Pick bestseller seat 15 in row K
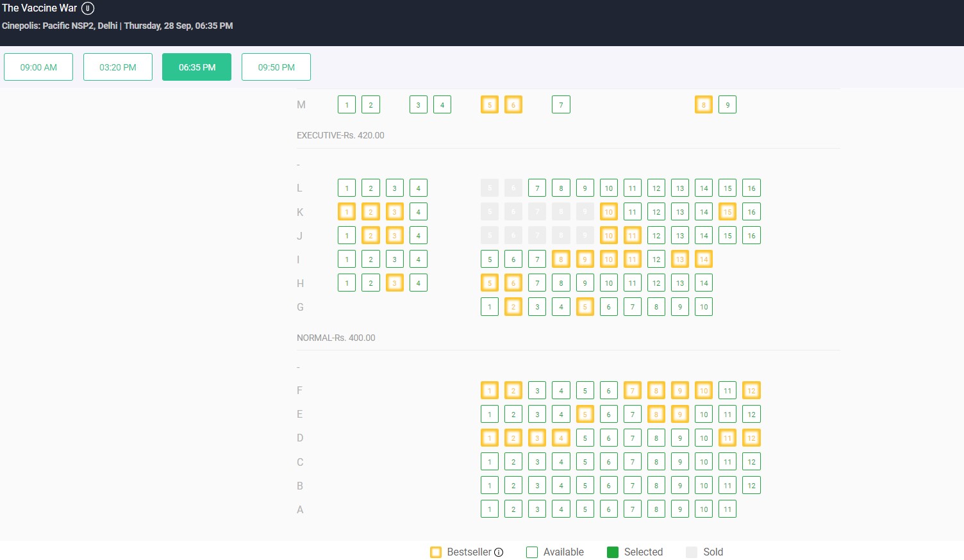This screenshot has width=964, height=560. pyautogui.click(x=727, y=212)
